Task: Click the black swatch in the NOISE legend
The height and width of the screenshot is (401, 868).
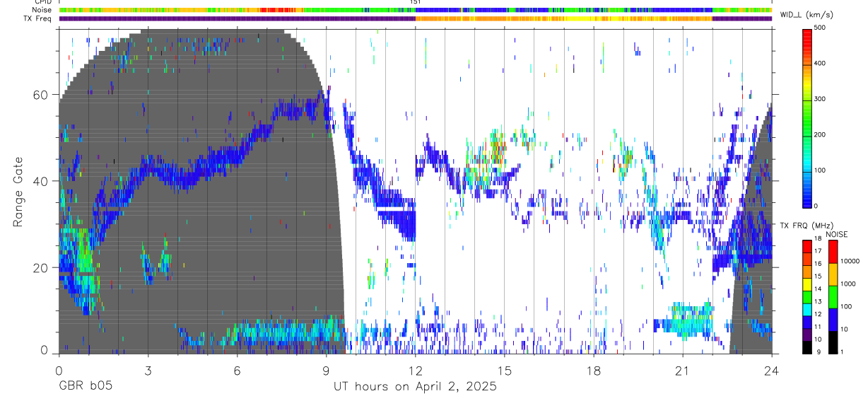Action: coord(833,342)
